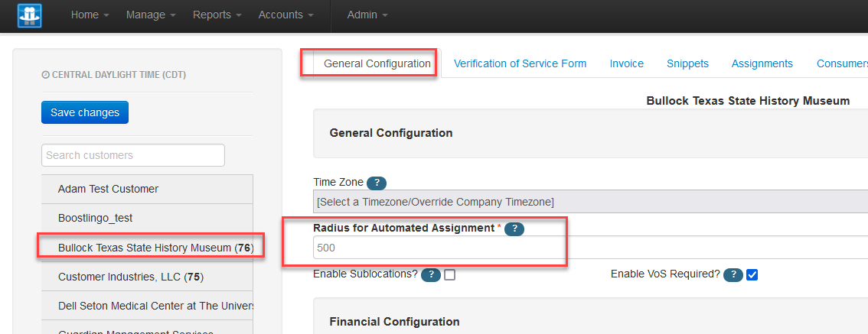
Task: Switch to the Snippets tab
Action: pos(687,63)
